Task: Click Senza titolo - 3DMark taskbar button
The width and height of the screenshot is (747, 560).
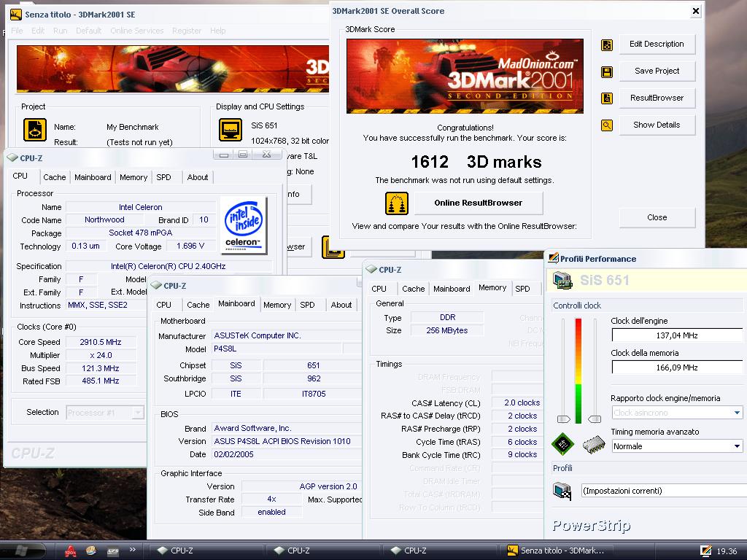Action: (x=555, y=551)
